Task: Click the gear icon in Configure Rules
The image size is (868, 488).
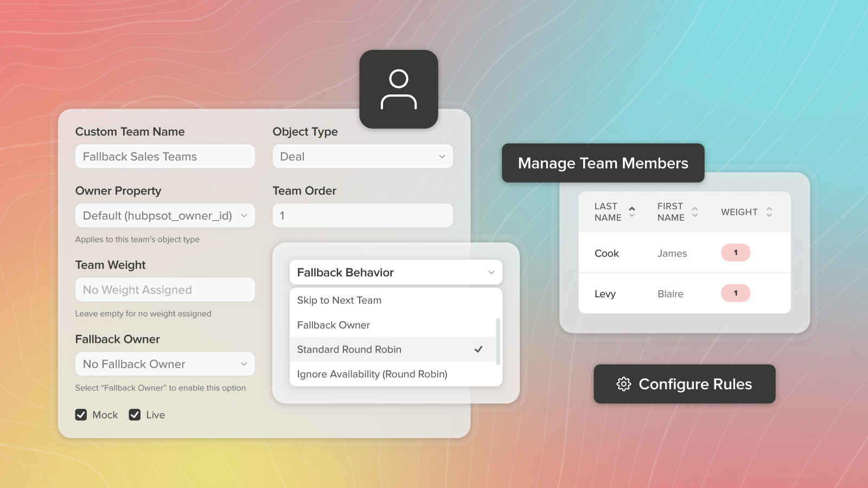Action: tap(624, 384)
